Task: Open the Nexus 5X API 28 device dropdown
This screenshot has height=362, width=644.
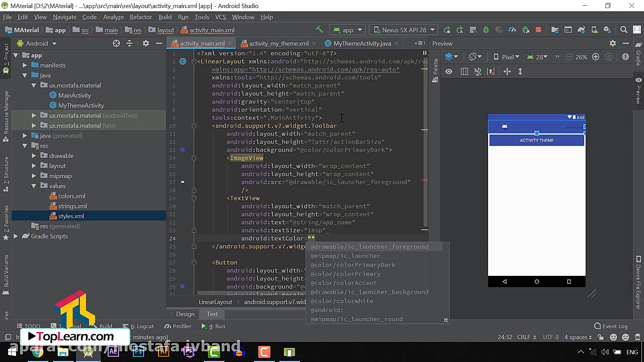Action: (x=404, y=30)
